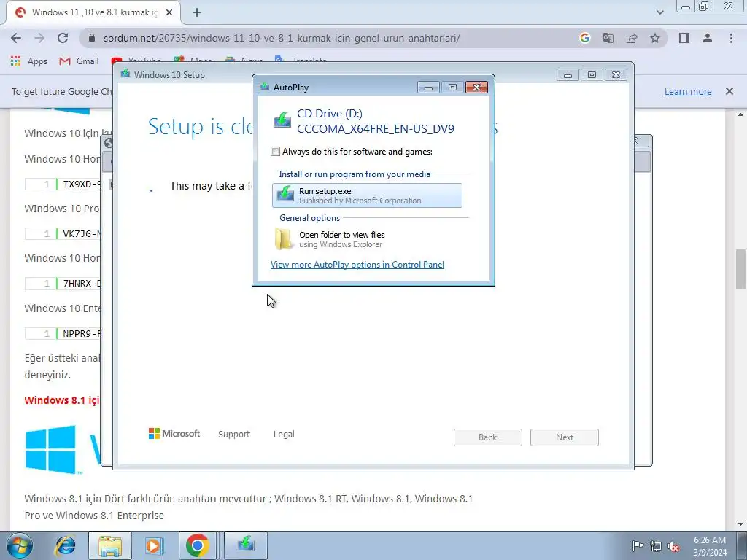Open Chrome tab search dropdown arrow

[659, 13]
